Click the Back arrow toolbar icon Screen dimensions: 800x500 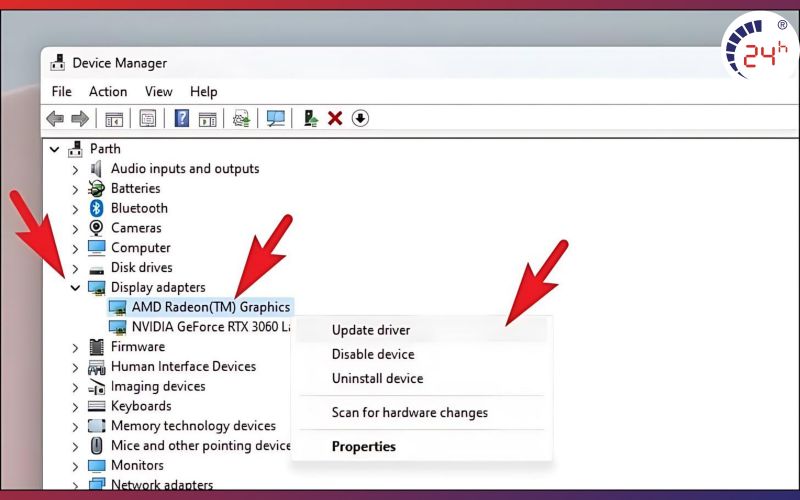(55, 119)
